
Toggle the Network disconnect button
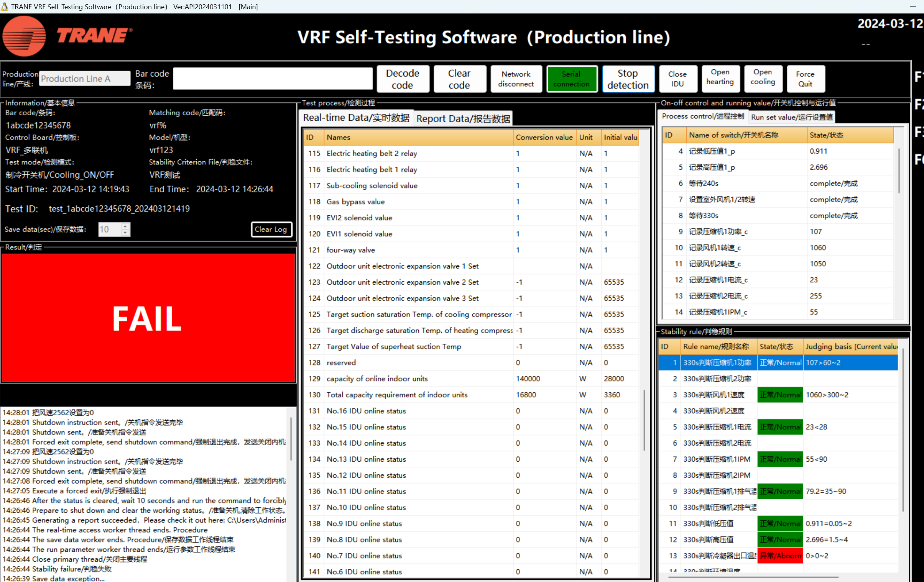(x=516, y=79)
